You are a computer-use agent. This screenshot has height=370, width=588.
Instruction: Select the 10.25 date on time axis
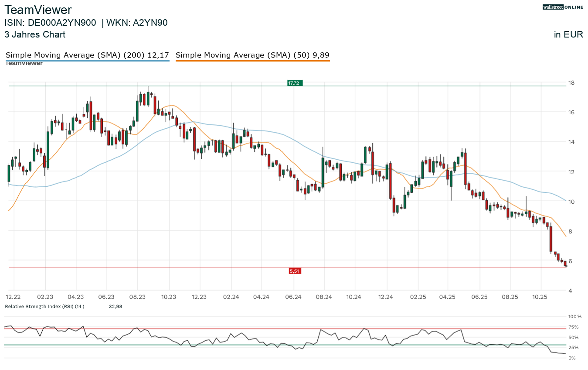coord(540,297)
